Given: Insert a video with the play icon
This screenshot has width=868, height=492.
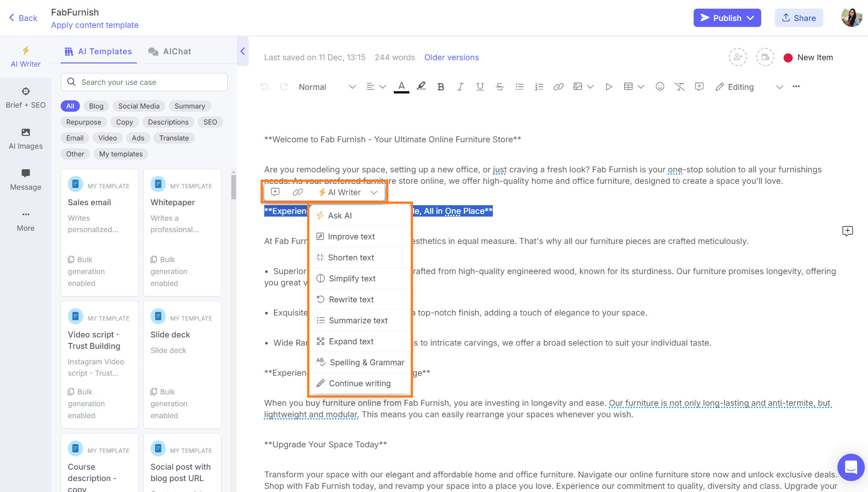Looking at the screenshot, I should (608, 87).
